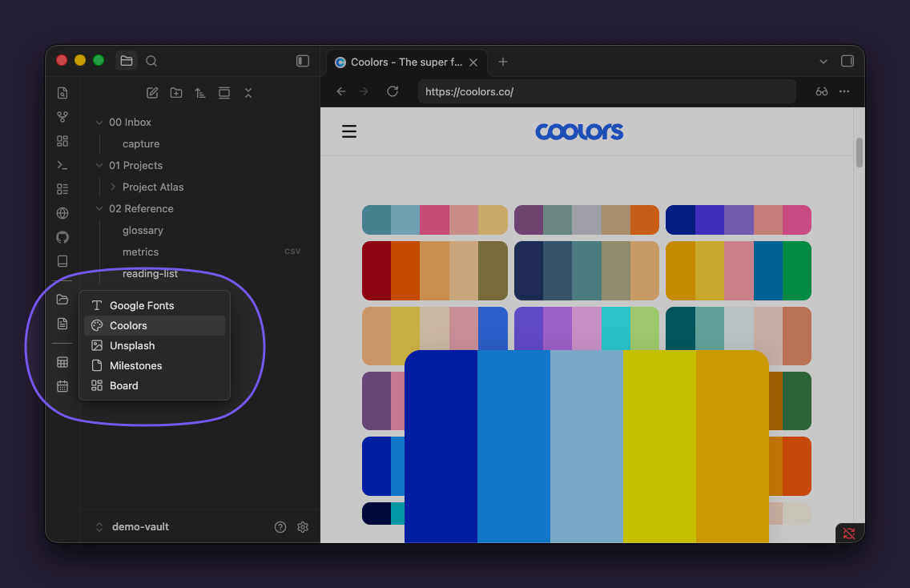Click the coolors.co URL field
The height and width of the screenshot is (588, 910).
(606, 91)
